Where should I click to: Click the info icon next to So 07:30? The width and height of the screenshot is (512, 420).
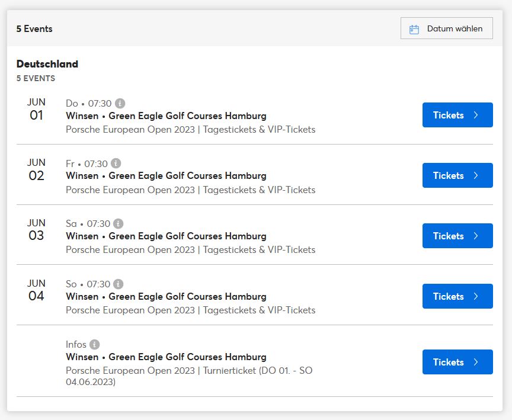click(x=118, y=284)
